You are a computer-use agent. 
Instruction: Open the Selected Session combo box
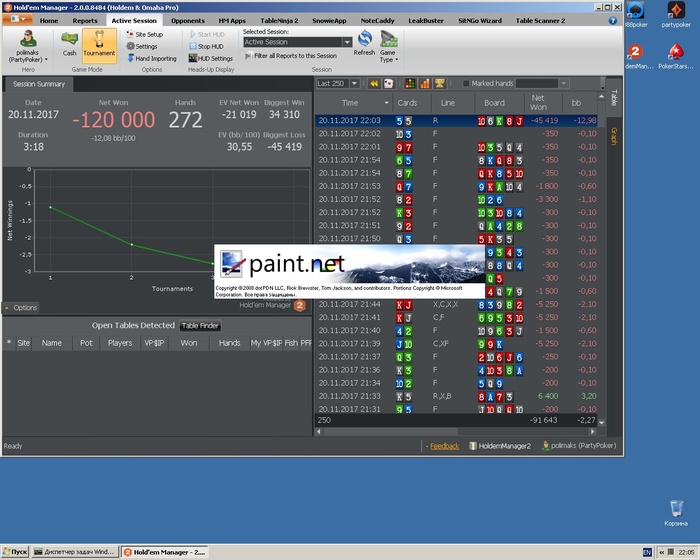[297, 42]
